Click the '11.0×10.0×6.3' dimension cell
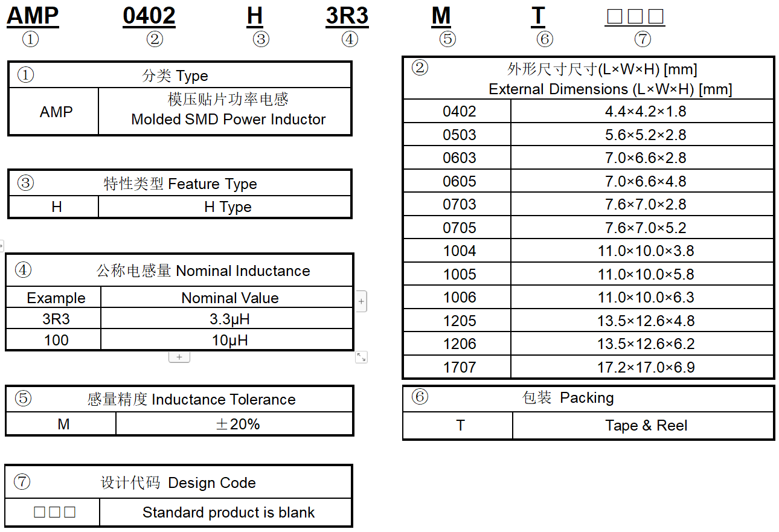 [x=643, y=297]
